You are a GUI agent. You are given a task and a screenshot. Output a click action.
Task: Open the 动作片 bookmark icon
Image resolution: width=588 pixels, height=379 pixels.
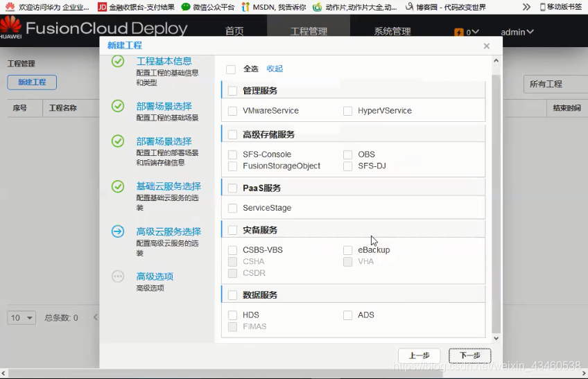(318, 7)
